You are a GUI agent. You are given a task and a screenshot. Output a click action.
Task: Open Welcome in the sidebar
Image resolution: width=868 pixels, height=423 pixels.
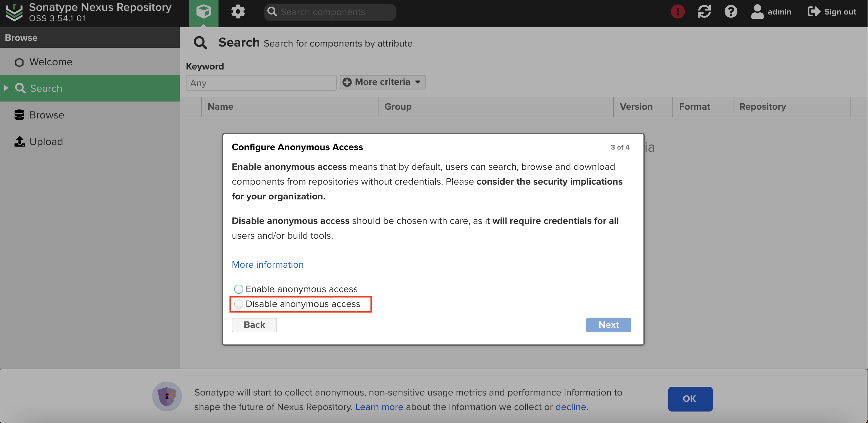coord(90,62)
